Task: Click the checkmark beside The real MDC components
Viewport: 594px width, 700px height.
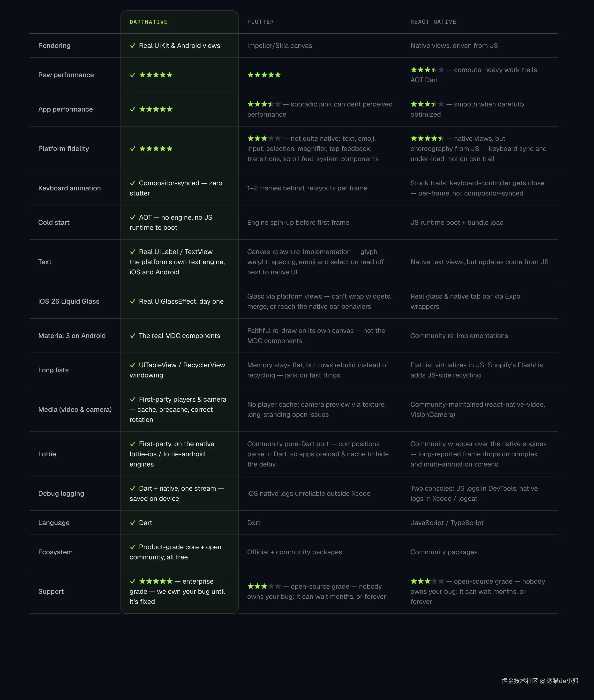Action: [133, 336]
